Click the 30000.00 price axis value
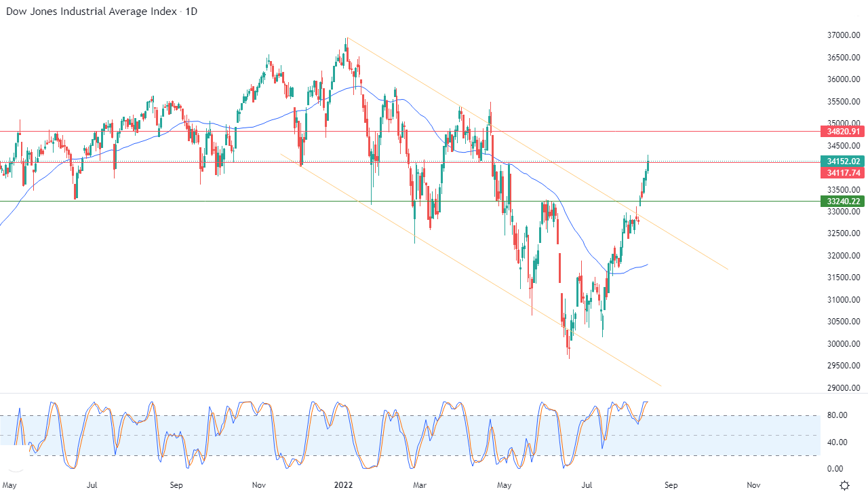 point(844,343)
